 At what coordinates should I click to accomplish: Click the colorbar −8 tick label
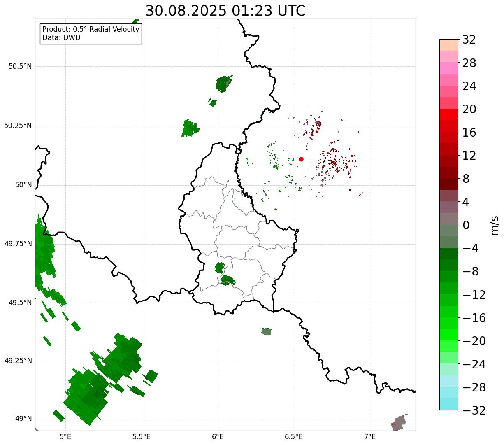(x=469, y=272)
